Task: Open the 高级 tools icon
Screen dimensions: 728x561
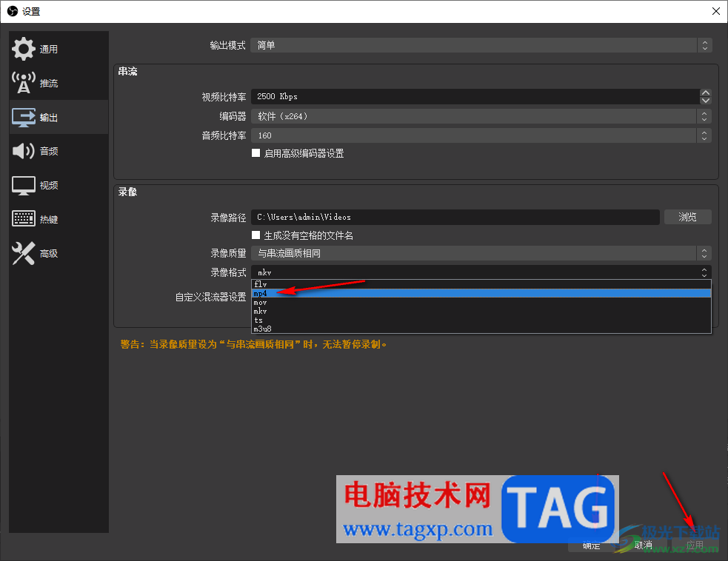Action: coord(23,253)
